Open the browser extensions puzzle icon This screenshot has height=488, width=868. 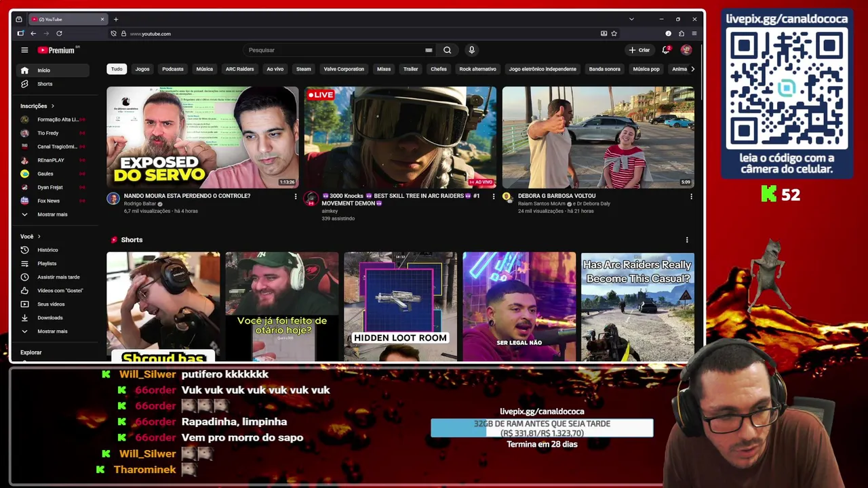pos(682,33)
